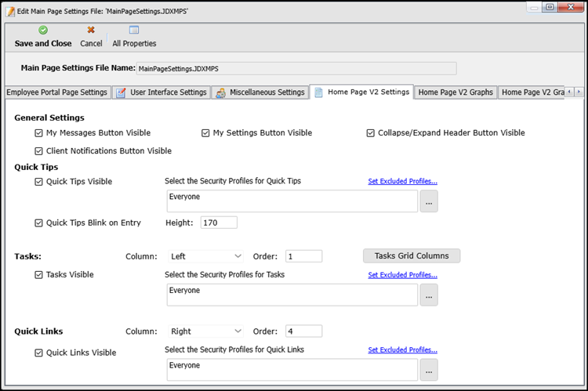Viewport: 588px width, 391px height.
Task: Open the partially hidden Home Page V2 Gra tab
Action: [x=532, y=92]
